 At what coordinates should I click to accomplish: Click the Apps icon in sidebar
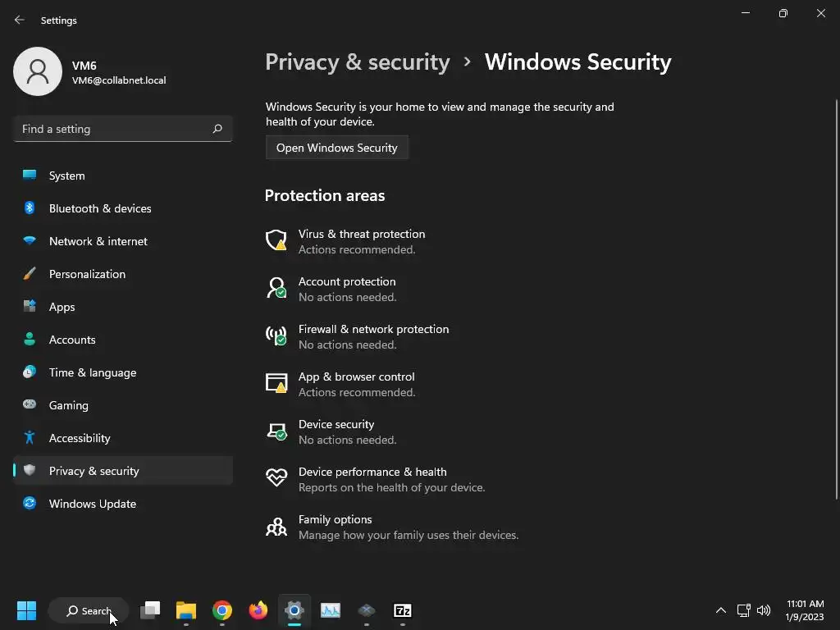[x=30, y=307]
